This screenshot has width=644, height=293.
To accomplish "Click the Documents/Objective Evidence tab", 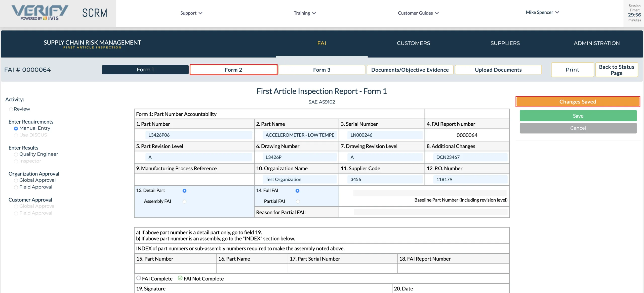I will (x=410, y=69).
